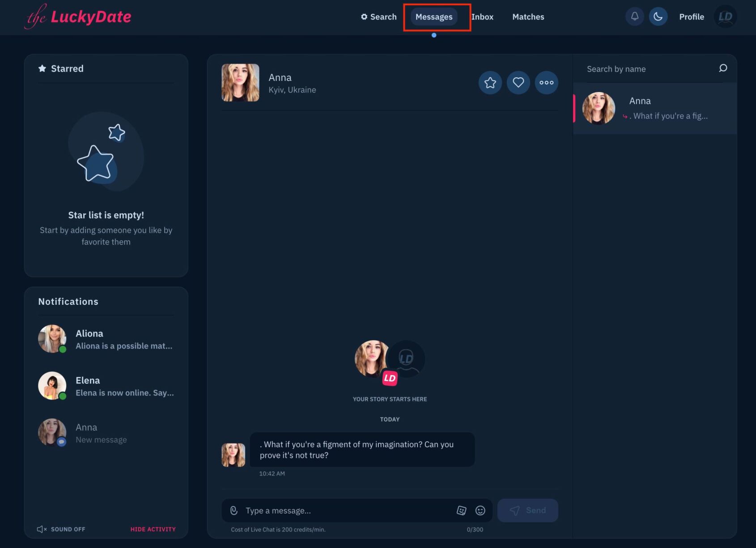756x548 pixels.
Task: Click the attachment paperclip icon
Action: coord(234,510)
